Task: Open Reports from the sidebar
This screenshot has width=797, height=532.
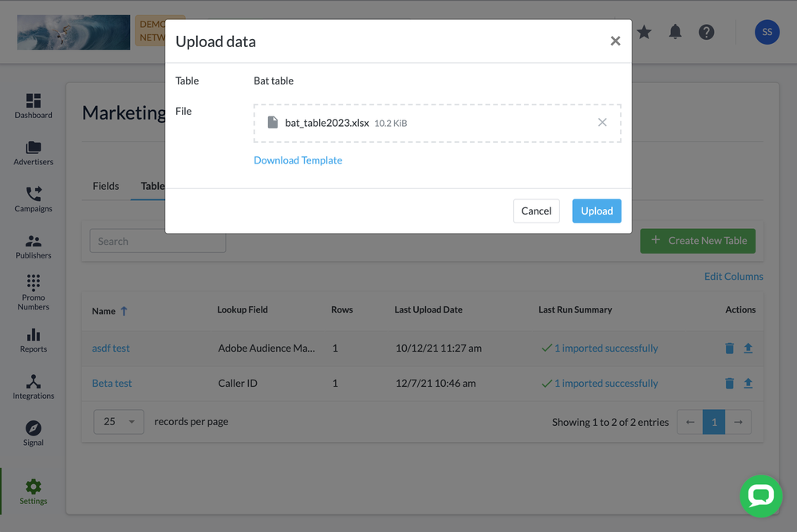Action: click(33, 340)
